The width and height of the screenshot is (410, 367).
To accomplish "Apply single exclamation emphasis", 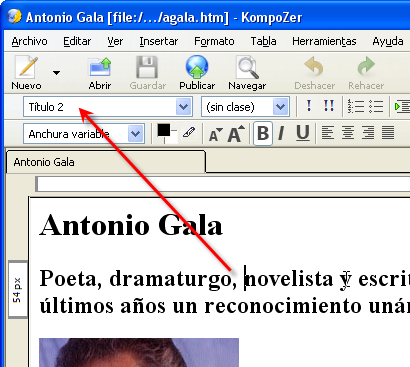I will [x=309, y=106].
